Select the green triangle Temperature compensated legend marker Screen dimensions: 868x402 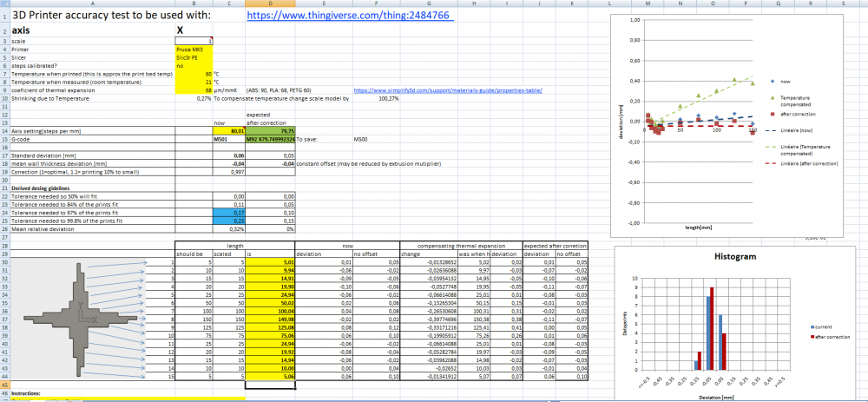point(774,98)
